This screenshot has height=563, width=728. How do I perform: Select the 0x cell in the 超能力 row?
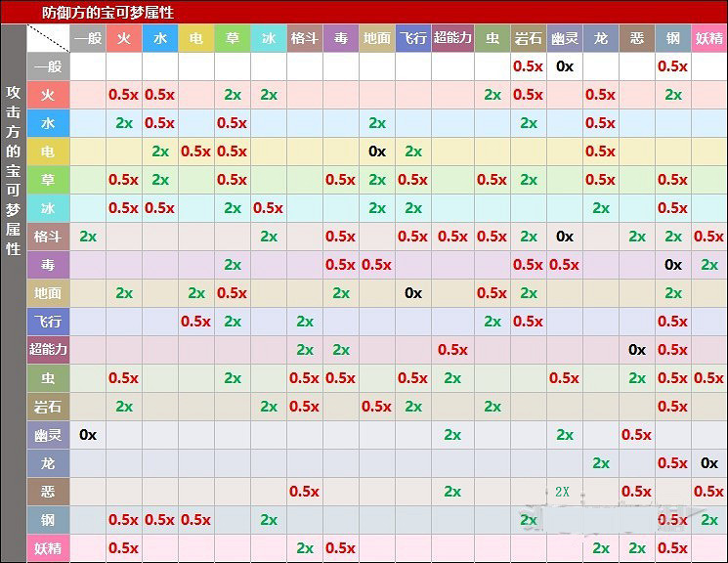point(637,350)
